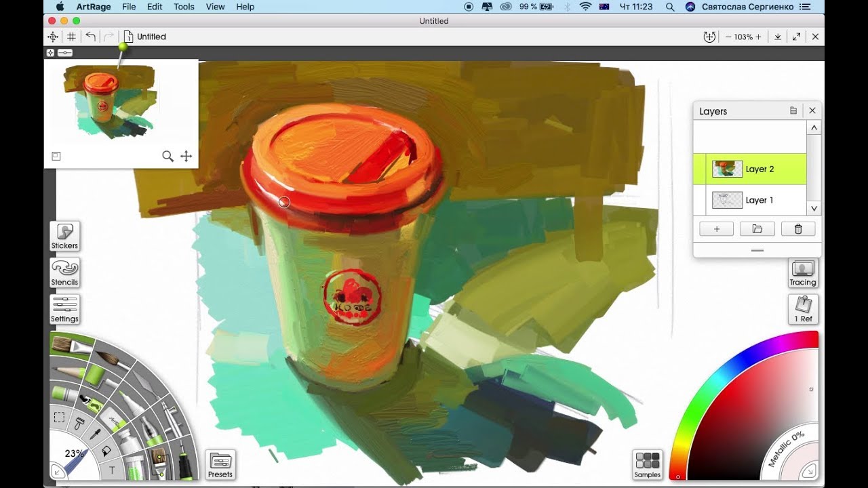Screen dimensions: 868x488
Task: Click the Untitled document icon
Action: click(128, 37)
